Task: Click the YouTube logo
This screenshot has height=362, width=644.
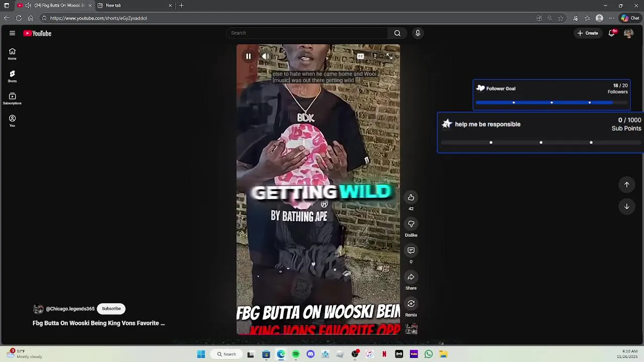Action: click(x=37, y=33)
